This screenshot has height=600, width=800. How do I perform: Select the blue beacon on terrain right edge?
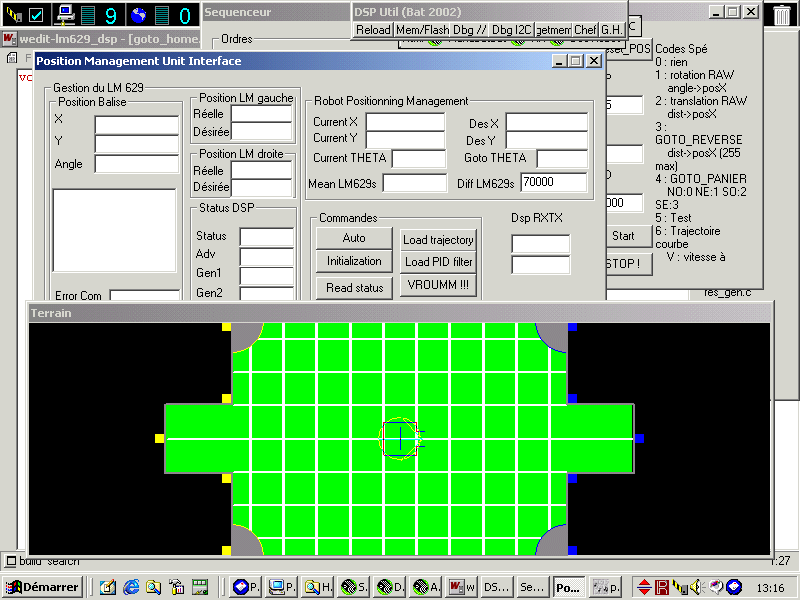point(639,438)
